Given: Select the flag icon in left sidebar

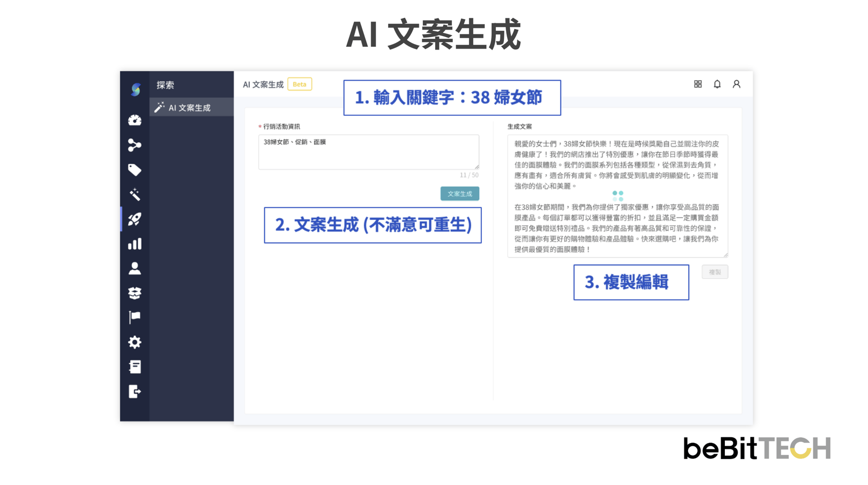Looking at the screenshot, I should coord(135,317).
